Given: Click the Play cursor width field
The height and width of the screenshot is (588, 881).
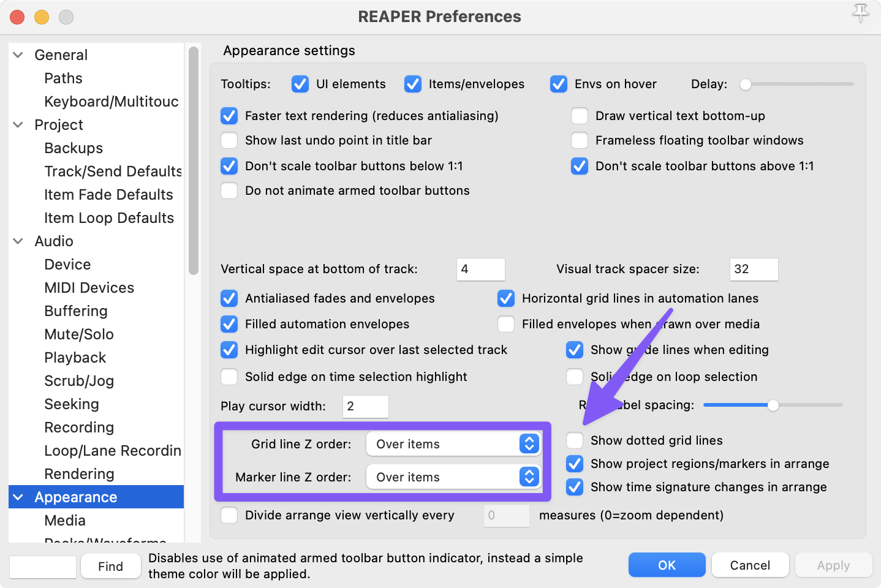Looking at the screenshot, I should pyautogui.click(x=365, y=406).
